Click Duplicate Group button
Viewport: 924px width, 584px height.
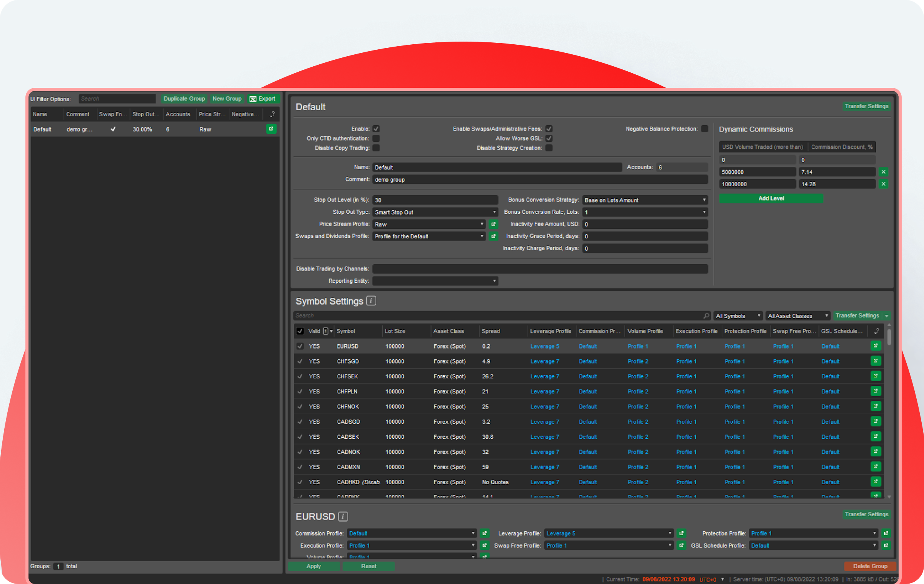[x=184, y=99]
